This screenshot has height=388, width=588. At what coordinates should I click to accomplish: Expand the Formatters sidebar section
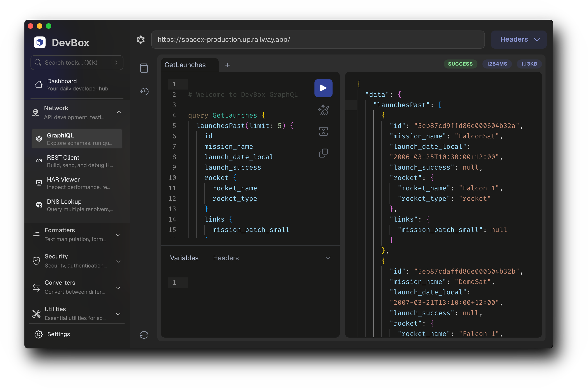118,235
